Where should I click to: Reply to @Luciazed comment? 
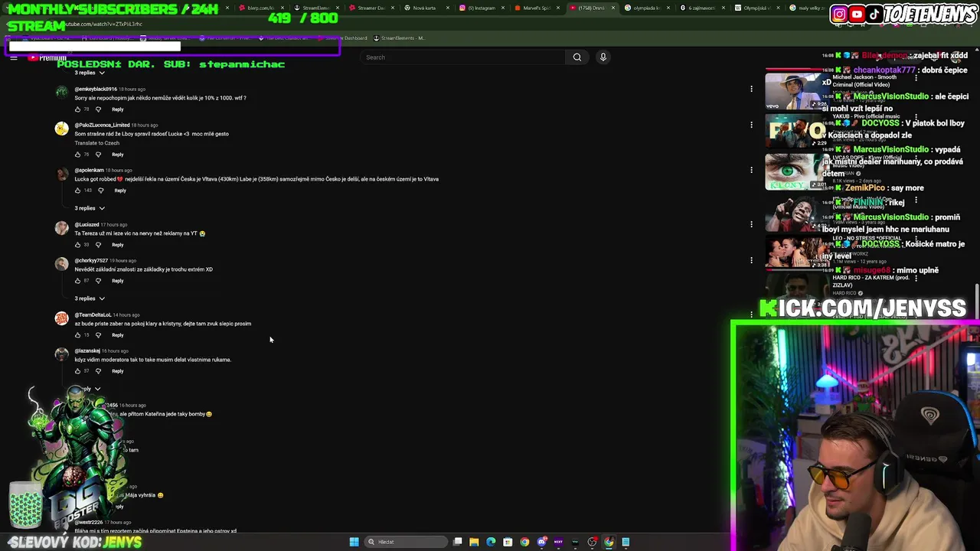tap(117, 245)
